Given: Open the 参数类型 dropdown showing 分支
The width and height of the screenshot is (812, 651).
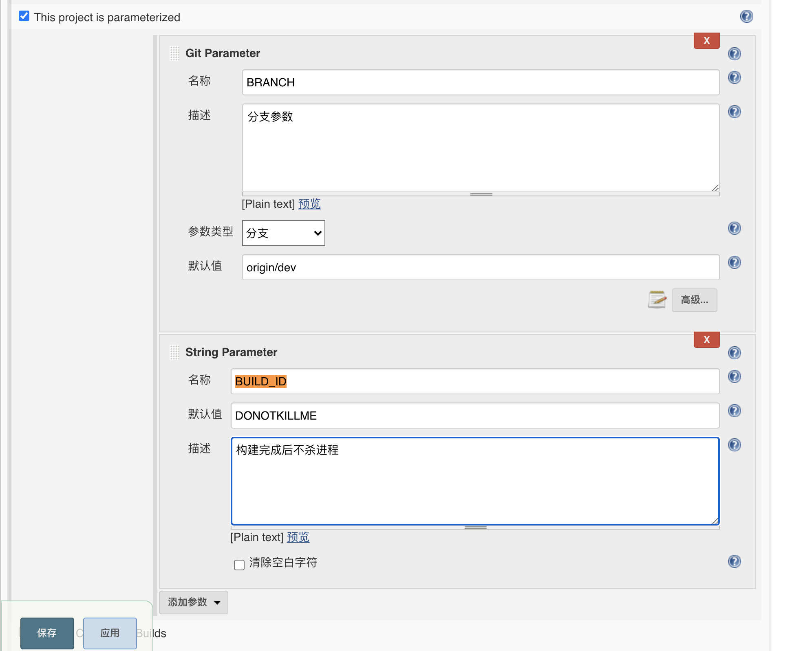Looking at the screenshot, I should click(283, 233).
